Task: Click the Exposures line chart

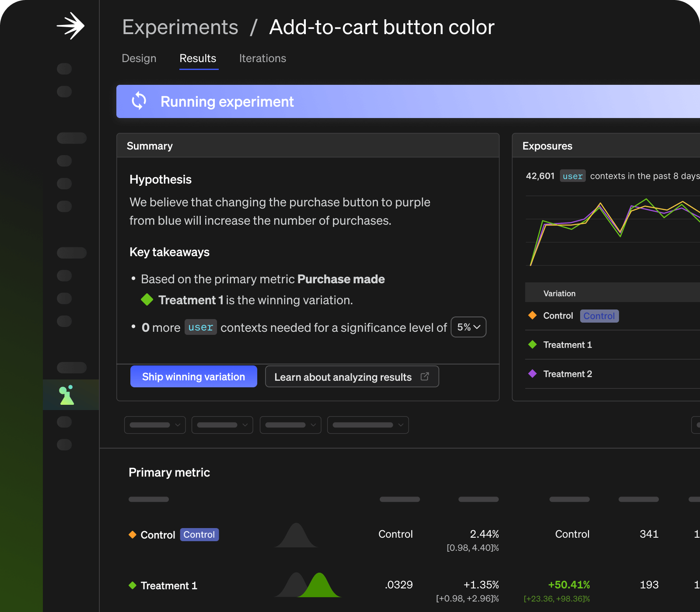Action: pos(612,231)
